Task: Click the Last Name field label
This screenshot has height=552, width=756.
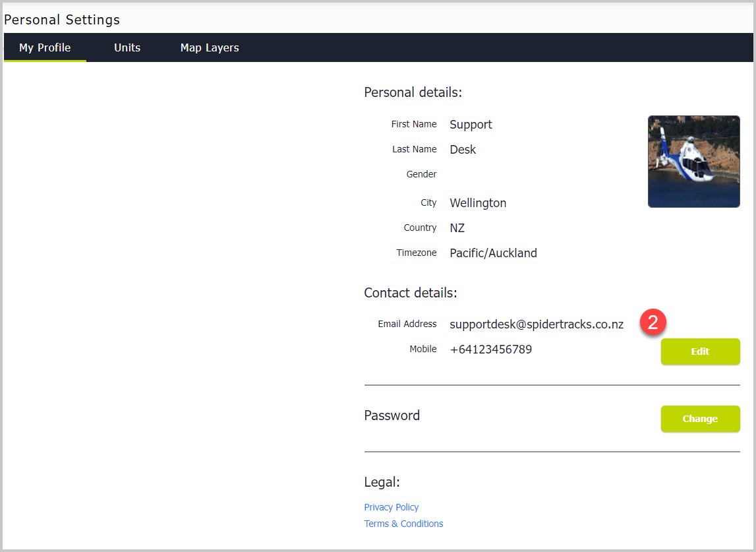Action: pyautogui.click(x=415, y=149)
